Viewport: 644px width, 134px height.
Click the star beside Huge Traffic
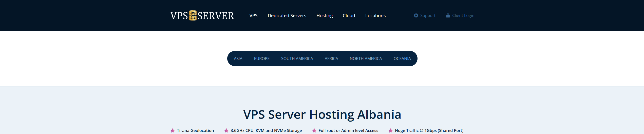click(x=391, y=130)
